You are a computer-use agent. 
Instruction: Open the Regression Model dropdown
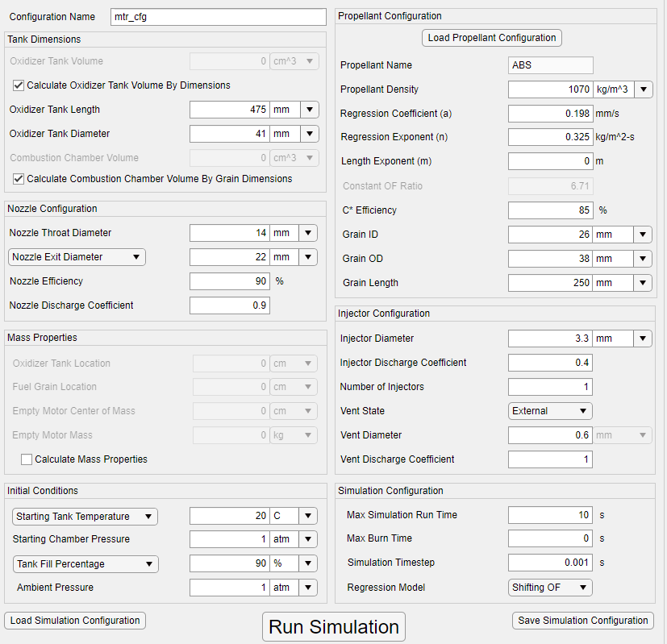(x=550, y=588)
